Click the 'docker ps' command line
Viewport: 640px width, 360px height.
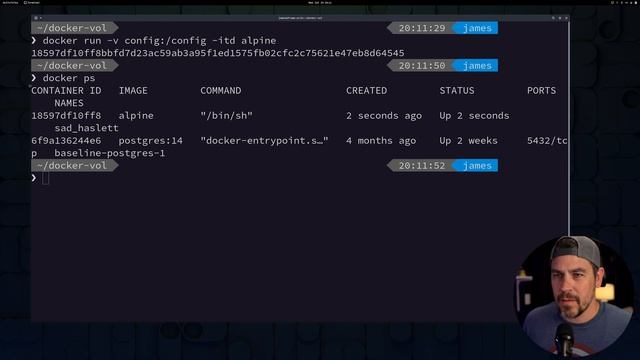point(69,78)
